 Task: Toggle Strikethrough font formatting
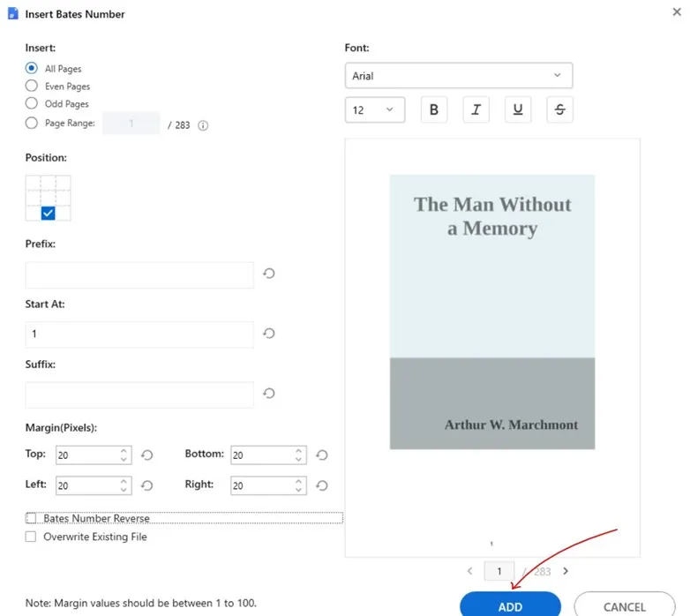[x=559, y=109]
